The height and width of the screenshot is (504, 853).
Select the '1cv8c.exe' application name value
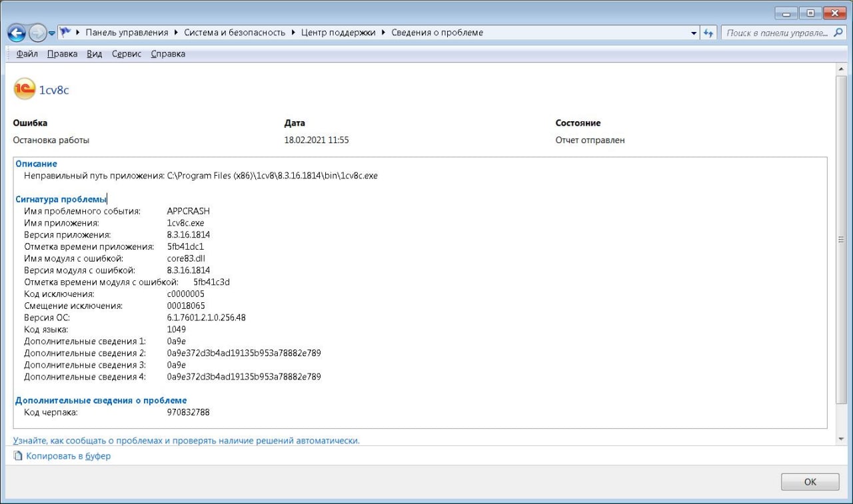pos(186,223)
